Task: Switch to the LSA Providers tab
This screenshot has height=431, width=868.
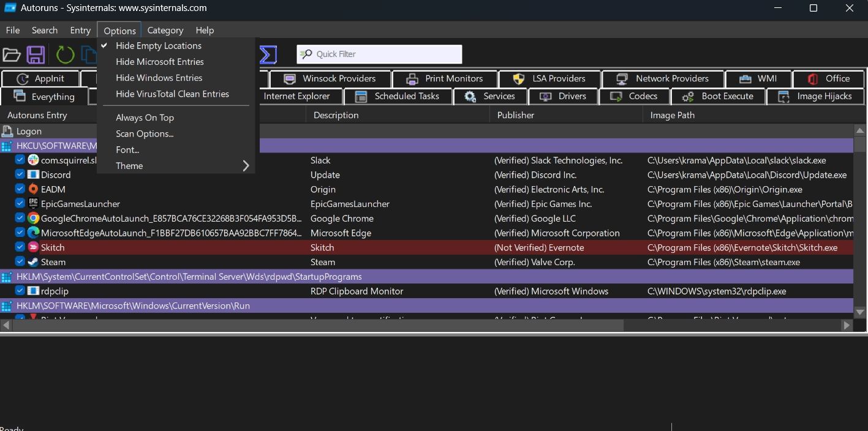Action: click(x=549, y=79)
